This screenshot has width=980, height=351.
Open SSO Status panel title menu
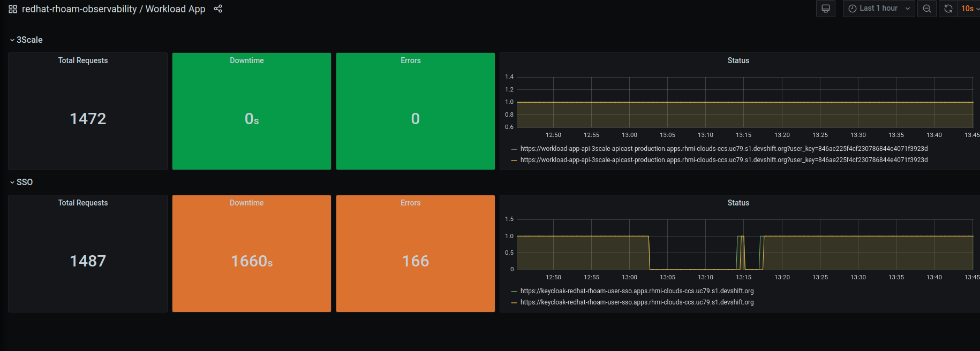pos(738,203)
